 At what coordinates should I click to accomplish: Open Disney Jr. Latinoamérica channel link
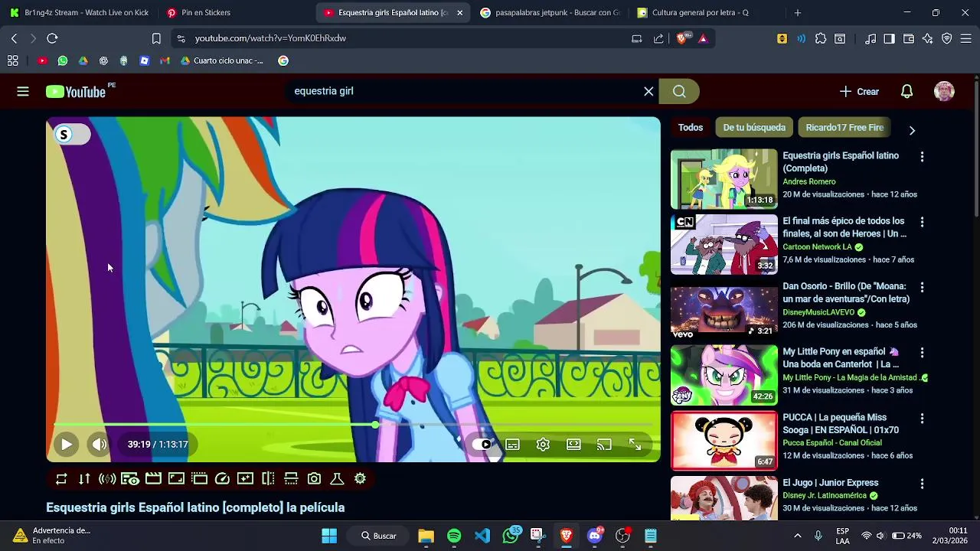[x=825, y=495]
